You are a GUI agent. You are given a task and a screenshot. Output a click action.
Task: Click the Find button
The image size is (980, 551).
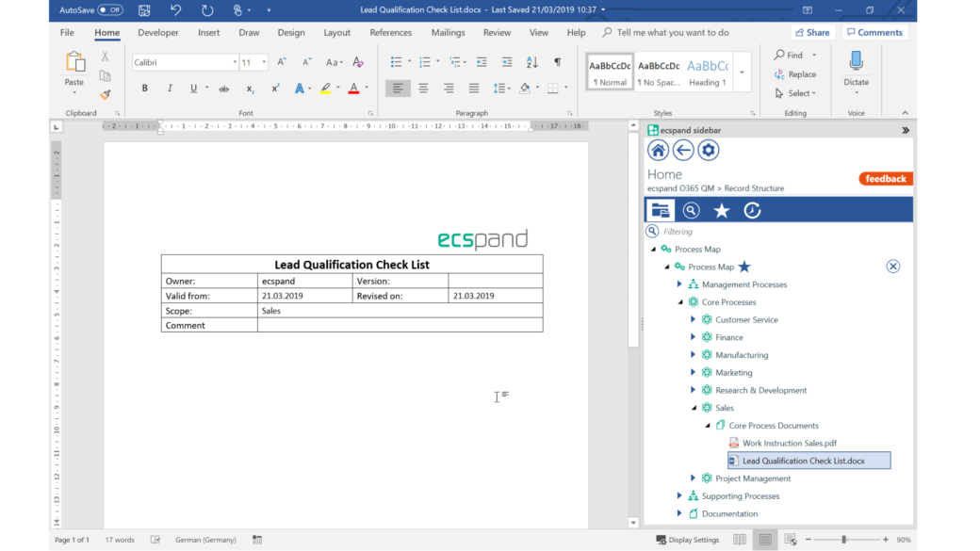[790, 55]
